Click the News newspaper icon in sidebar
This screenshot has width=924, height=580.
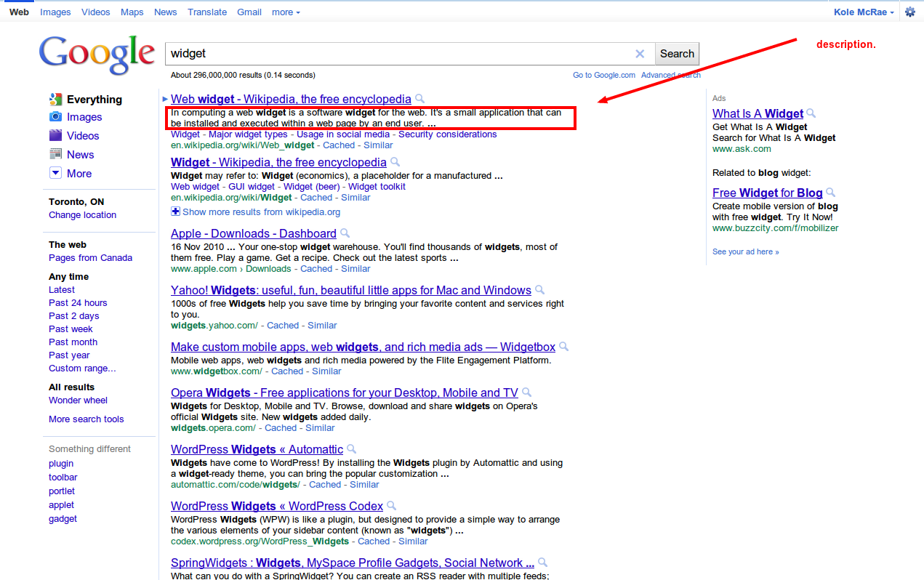55,154
